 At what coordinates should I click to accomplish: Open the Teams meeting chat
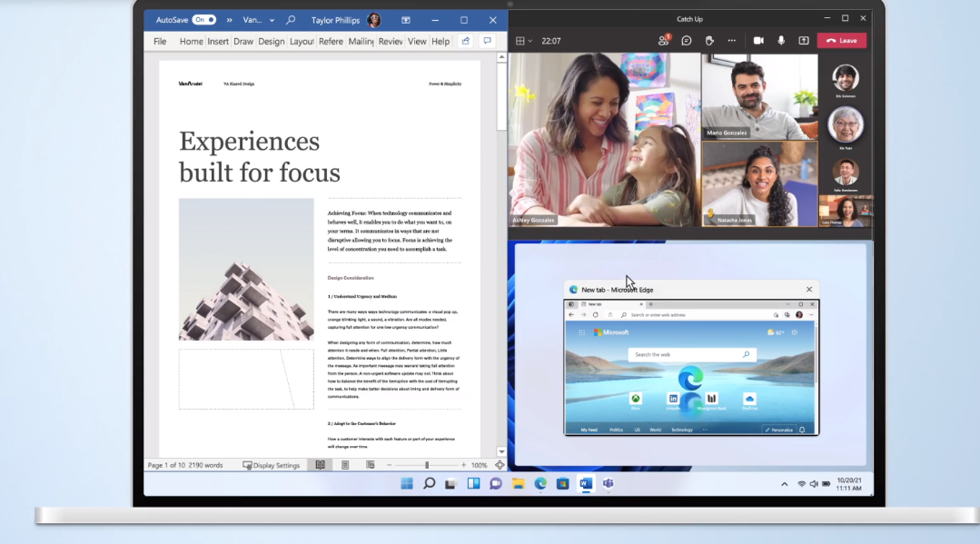687,41
